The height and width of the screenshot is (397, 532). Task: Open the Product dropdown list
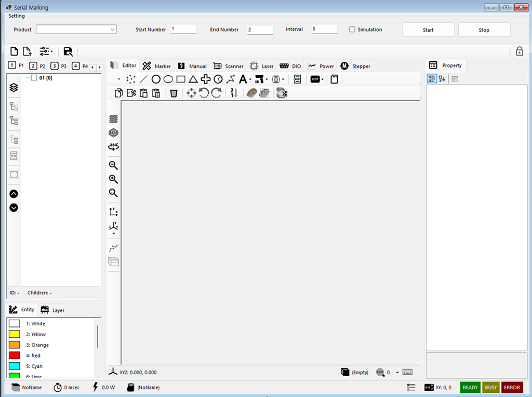[x=113, y=30]
